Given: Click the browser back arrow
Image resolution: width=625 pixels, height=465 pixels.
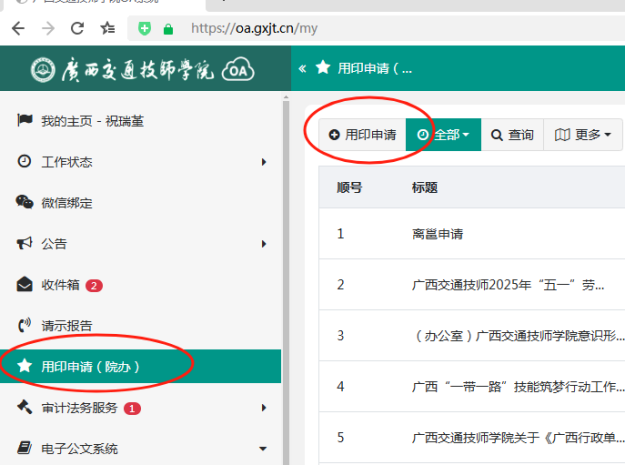Looking at the screenshot, I should (x=17, y=29).
